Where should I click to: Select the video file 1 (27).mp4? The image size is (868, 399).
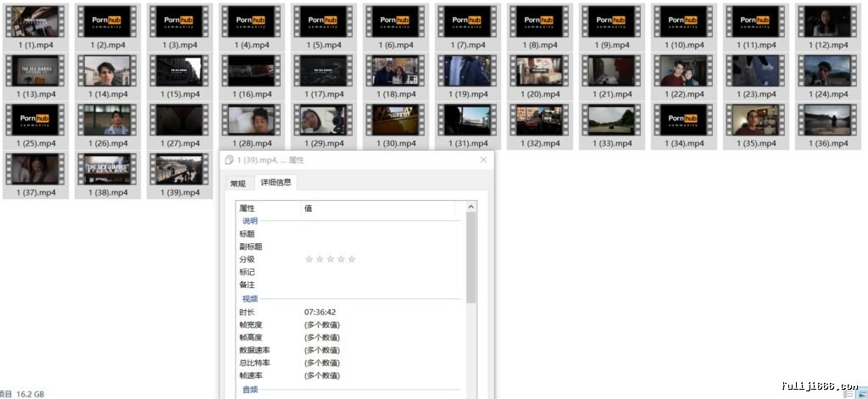180,125
